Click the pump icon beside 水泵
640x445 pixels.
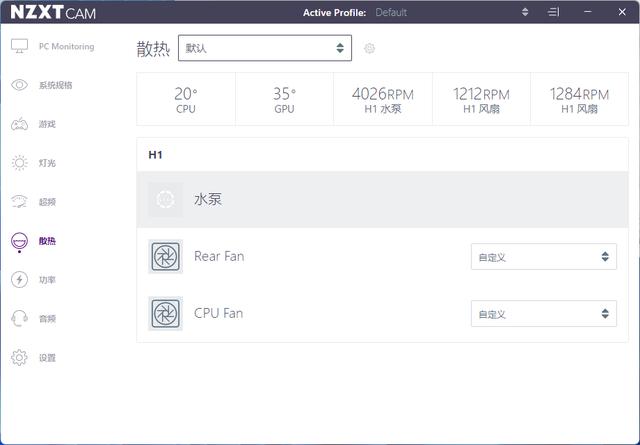[x=165, y=199]
